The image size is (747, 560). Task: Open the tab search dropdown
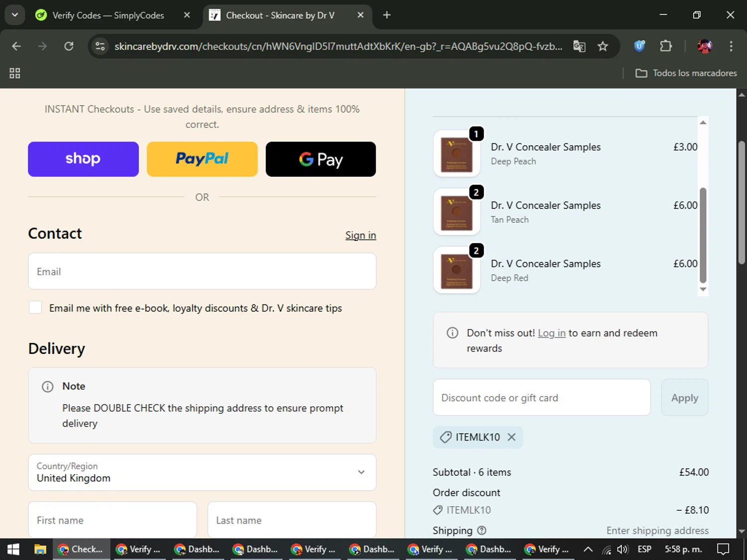[x=15, y=15]
